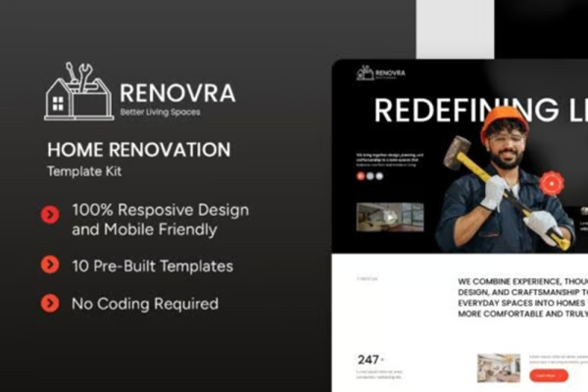This screenshot has width=588, height=392.
Task: Play the video thumbnail in the hero preview
Action: (x=390, y=218)
